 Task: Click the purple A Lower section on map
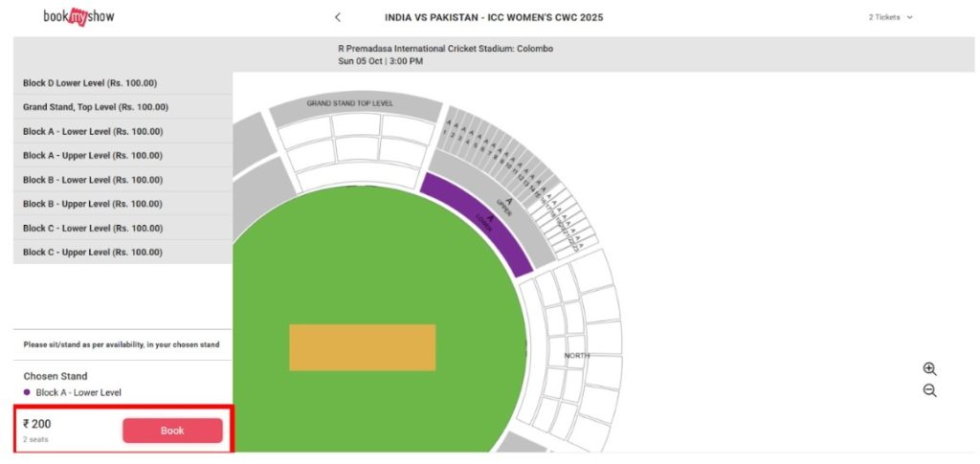coord(480,221)
